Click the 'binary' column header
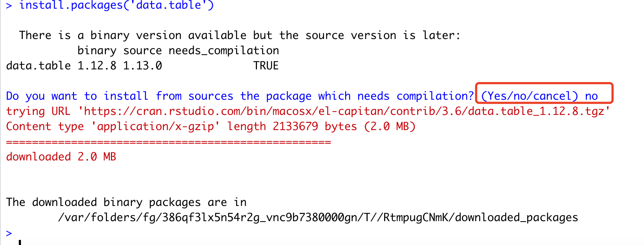The image size is (644, 245). (97, 51)
